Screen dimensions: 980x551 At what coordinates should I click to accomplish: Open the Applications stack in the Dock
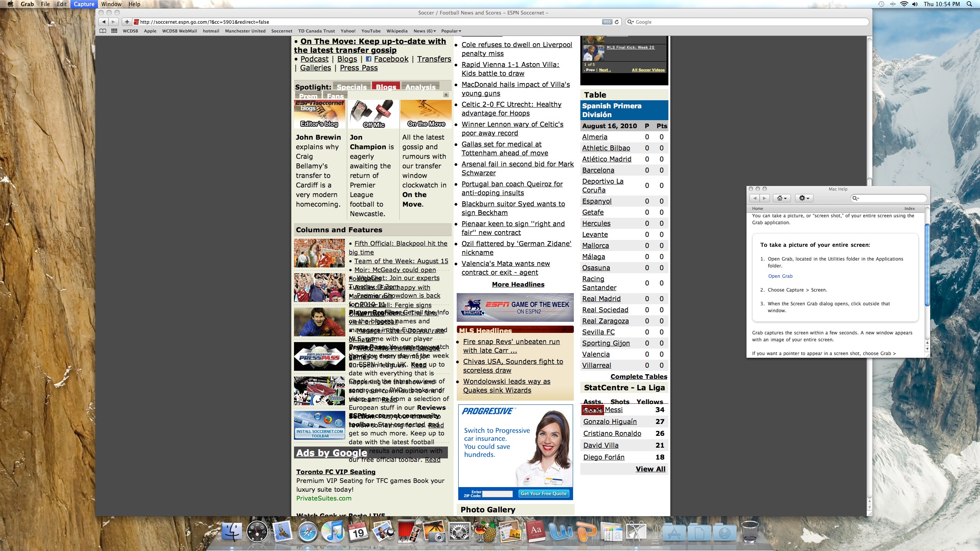(674, 531)
